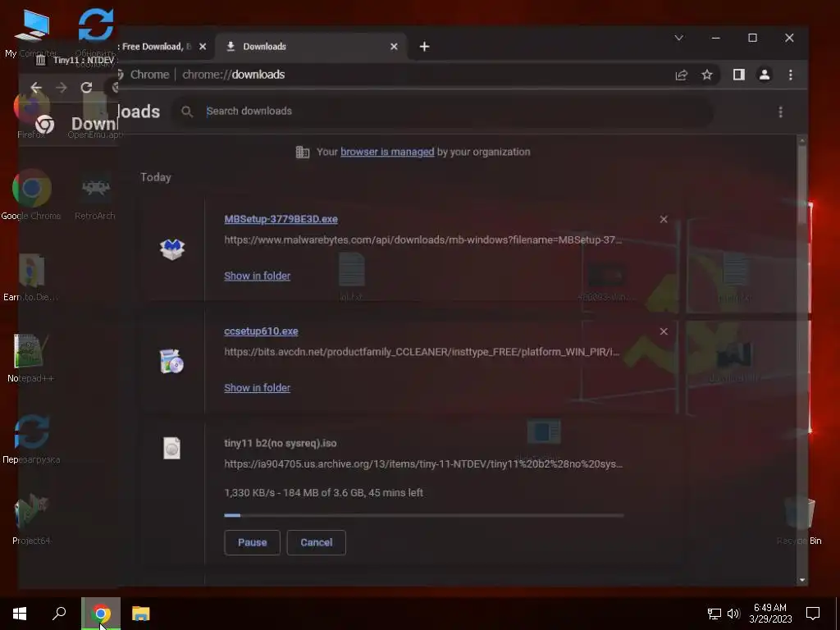This screenshot has width=840, height=630.
Task: Open ccsetup610.exe file link
Action: point(261,331)
